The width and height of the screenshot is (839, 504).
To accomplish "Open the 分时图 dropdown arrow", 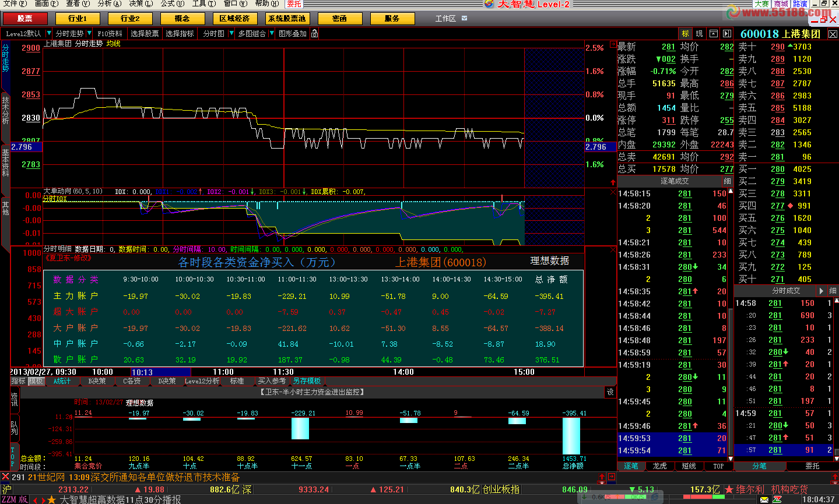I will tap(231, 34).
